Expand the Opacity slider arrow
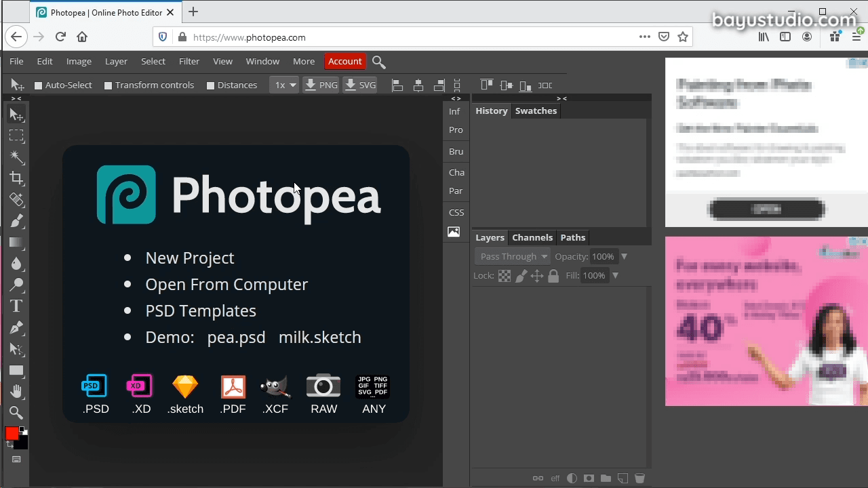868x488 pixels. click(x=625, y=257)
